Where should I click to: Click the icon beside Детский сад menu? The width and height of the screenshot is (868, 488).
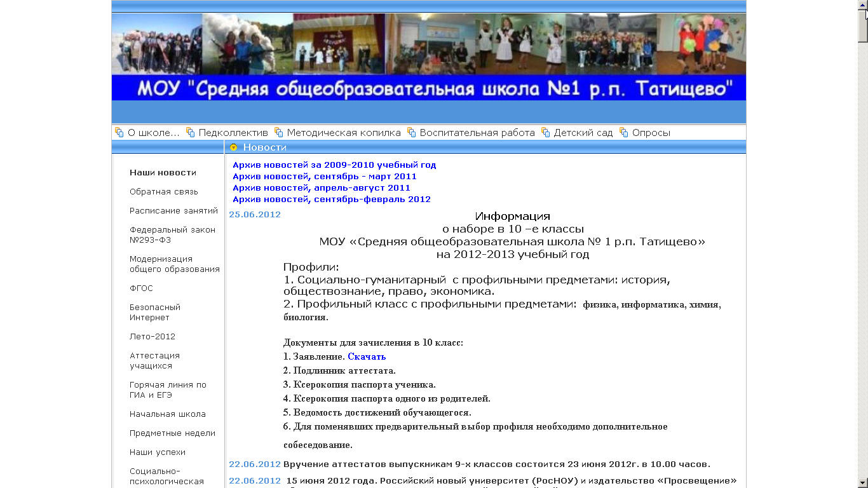pos(545,132)
